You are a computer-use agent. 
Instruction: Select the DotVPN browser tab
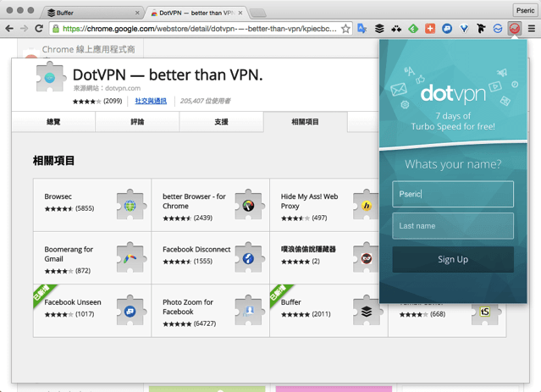(196, 13)
